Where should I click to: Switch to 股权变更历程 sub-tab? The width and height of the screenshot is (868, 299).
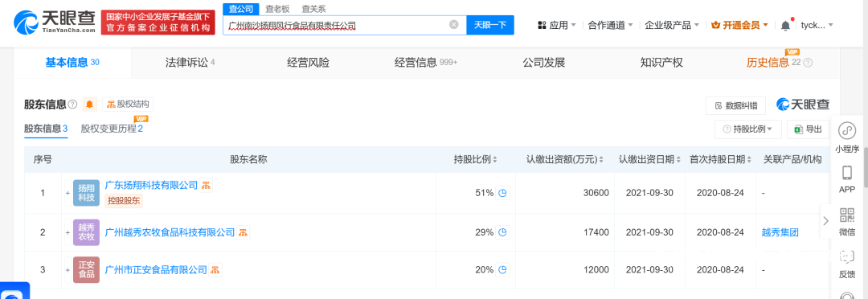[x=112, y=129]
